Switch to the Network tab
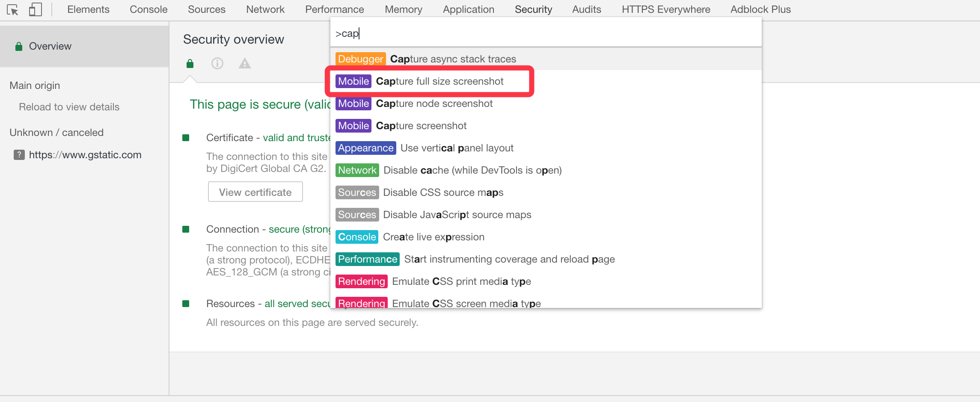The height and width of the screenshot is (402, 980). tap(265, 9)
